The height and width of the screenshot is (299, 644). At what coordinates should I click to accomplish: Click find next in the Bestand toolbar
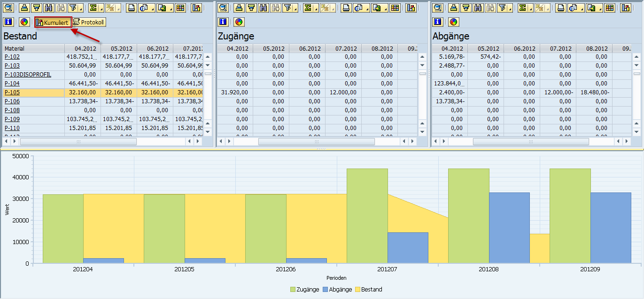click(x=62, y=8)
